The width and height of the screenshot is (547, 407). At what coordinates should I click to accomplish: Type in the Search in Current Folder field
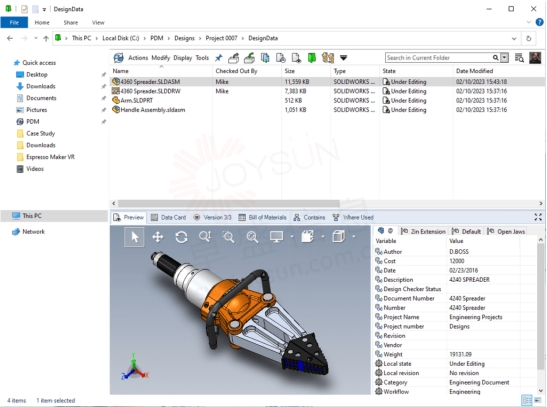pyautogui.click(x=439, y=58)
